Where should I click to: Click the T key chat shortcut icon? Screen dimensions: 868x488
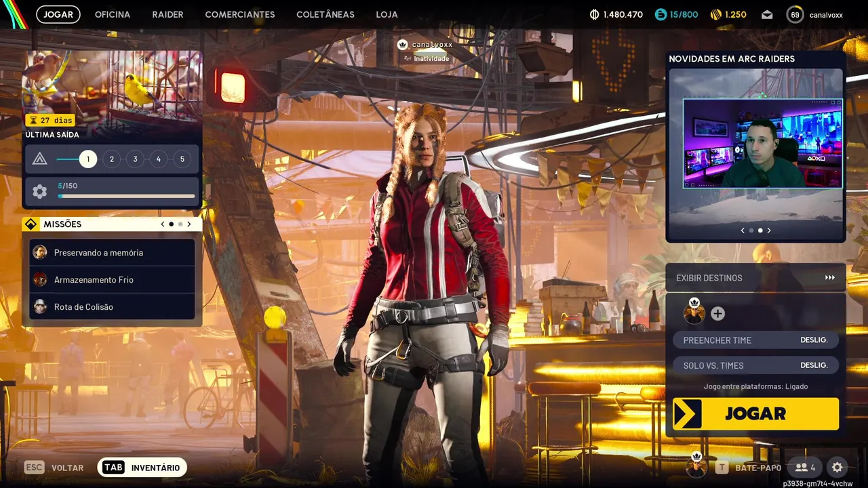722,468
